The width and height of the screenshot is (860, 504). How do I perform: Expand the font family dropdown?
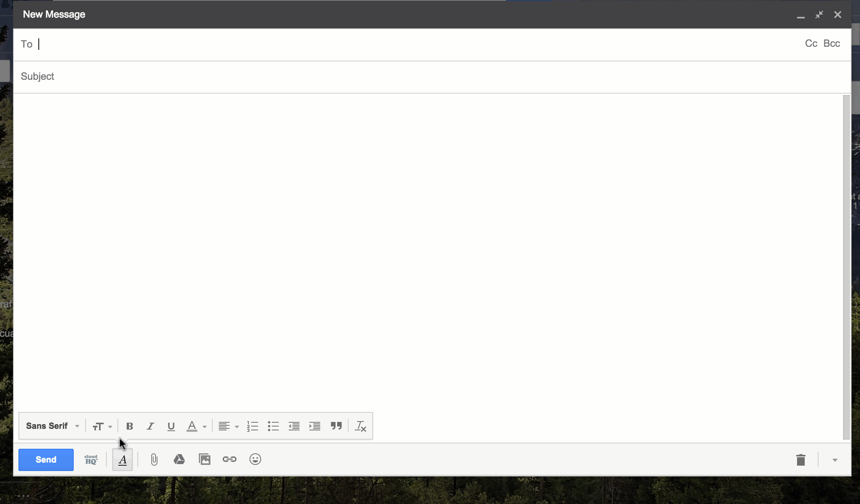click(77, 426)
